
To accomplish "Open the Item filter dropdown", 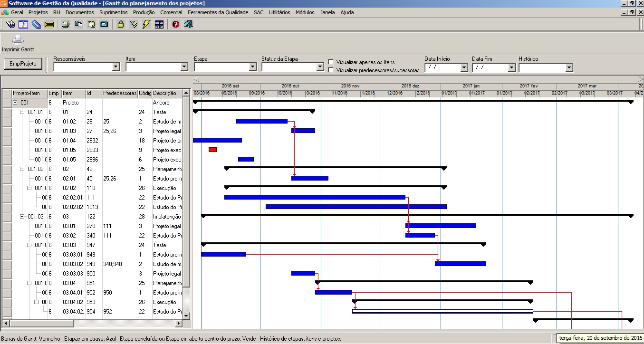I will click(184, 67).
